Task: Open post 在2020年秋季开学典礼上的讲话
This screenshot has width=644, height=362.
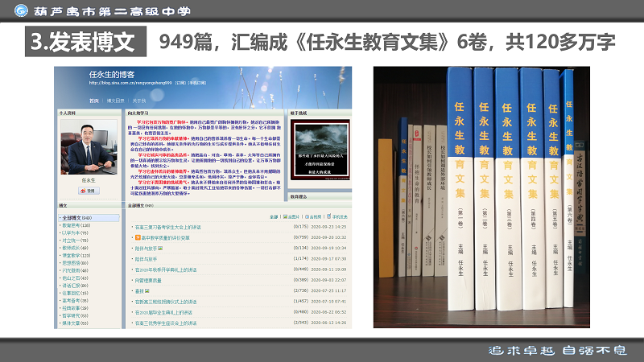Action: [x=166, y=269]
